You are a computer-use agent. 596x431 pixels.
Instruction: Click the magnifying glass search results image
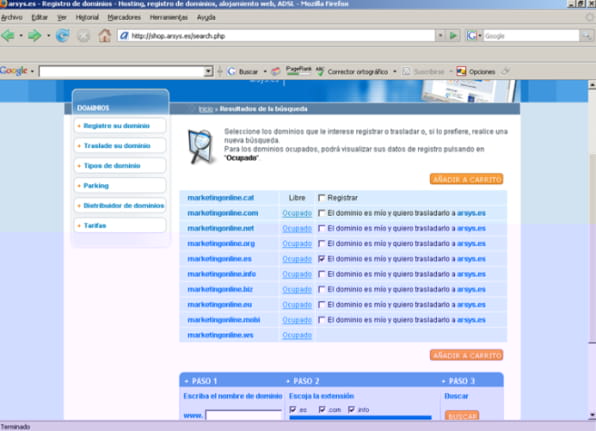pos(201,146)
